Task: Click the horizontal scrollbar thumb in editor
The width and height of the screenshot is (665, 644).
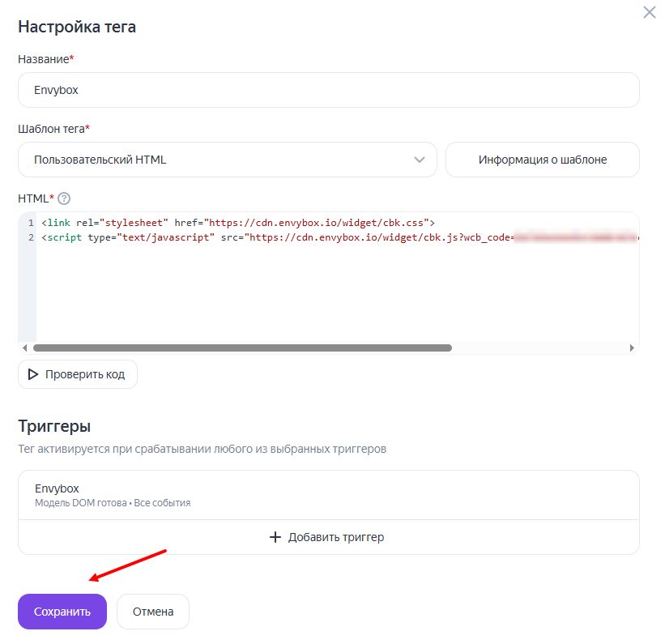Action: tap(241, 348)
